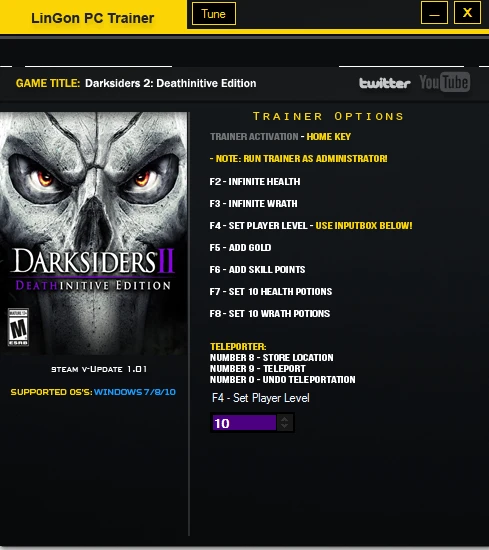Click Number 8 - Store Location text

coord(272,358)
